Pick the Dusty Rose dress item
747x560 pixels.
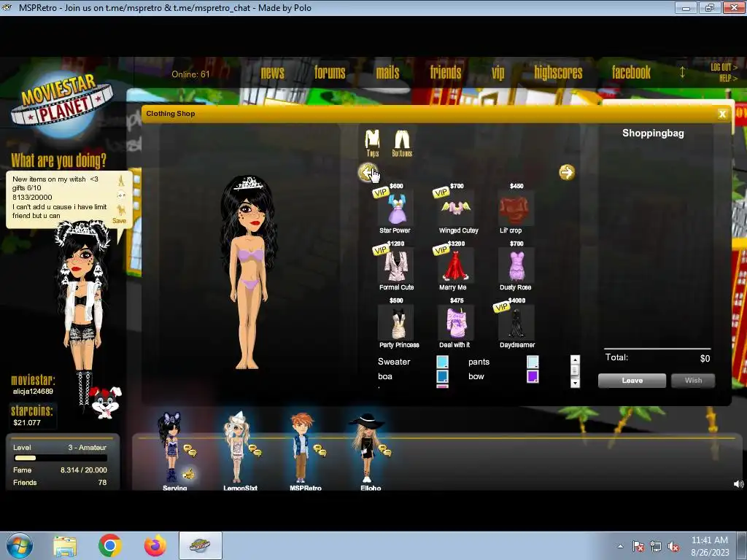(516, 265)
